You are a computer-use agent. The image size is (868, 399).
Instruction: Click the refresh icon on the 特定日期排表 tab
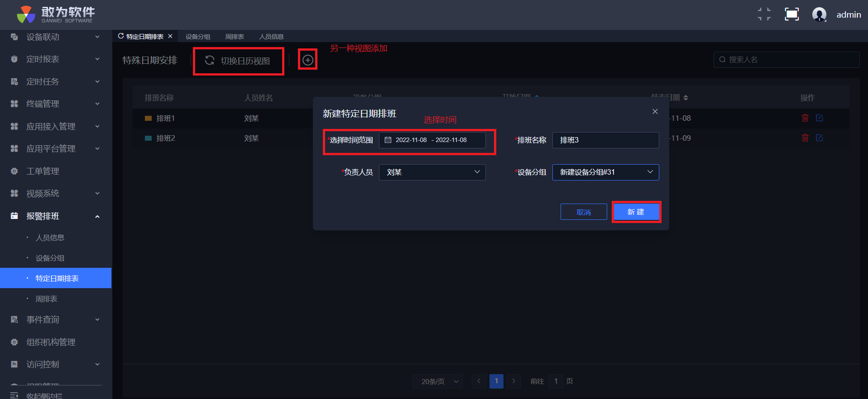pyautogui.click(x=121, y=36)
